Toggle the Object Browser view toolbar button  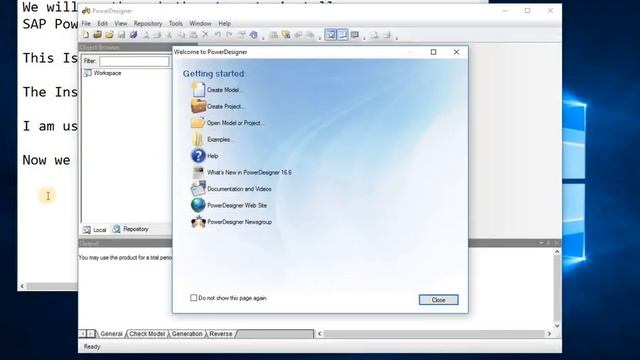tap(331, 35)
